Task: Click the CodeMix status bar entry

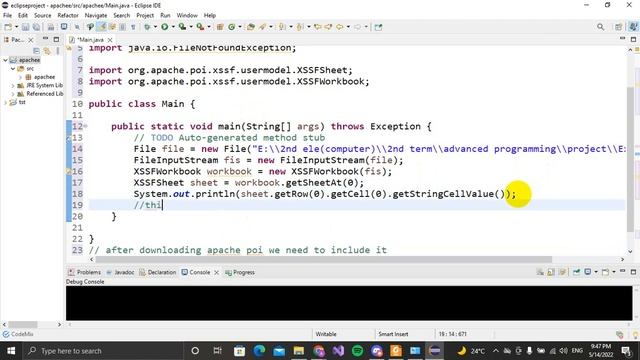Action: (x=18, y=334)
